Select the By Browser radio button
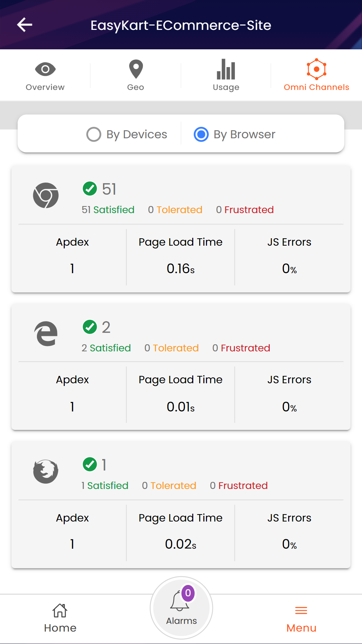This screenshot has width=362, height=644. [201, 135]
